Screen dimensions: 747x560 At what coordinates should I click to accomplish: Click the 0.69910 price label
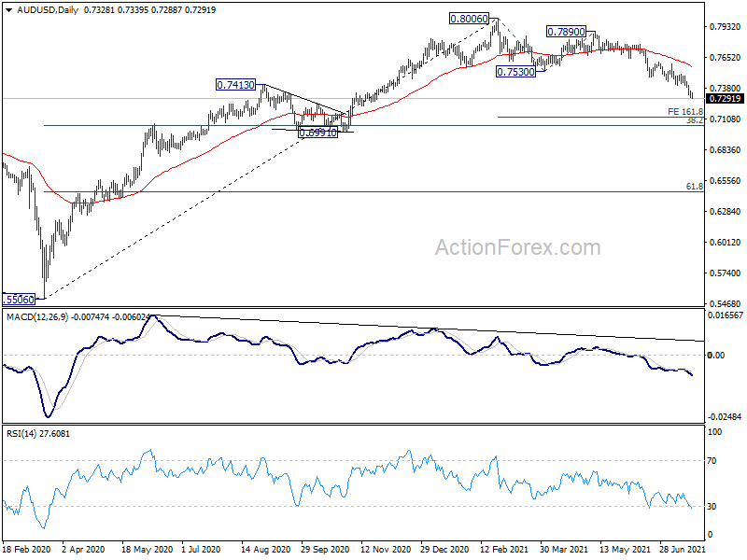pos(318,133)
